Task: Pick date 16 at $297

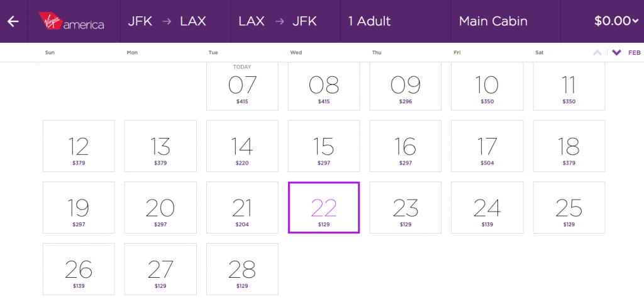Action: (406, 146)
